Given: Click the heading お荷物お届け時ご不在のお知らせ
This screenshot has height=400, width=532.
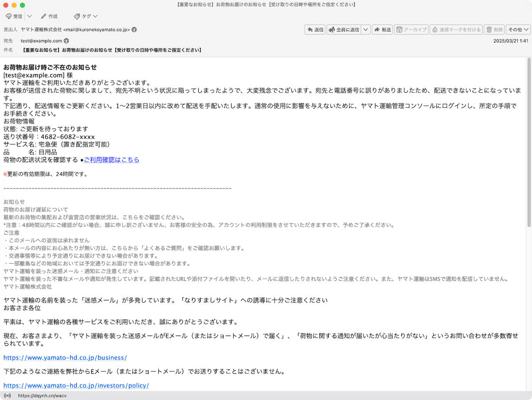Looking at the screenshot, I should click(x=50, y=67).
